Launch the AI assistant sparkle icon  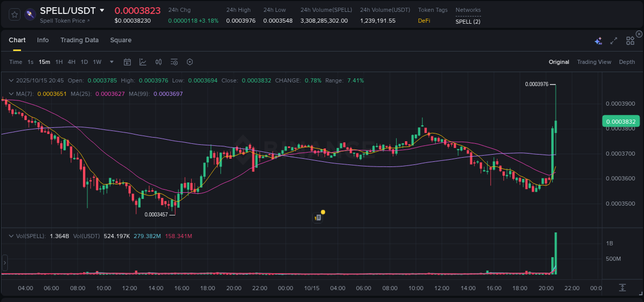(x=598, y=40)
